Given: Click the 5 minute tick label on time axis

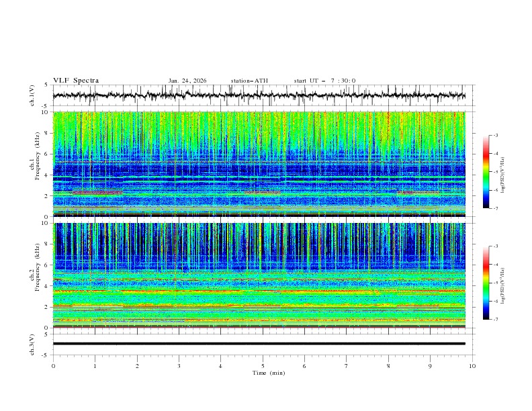Looking at the screenshot, I should point(263,366).
